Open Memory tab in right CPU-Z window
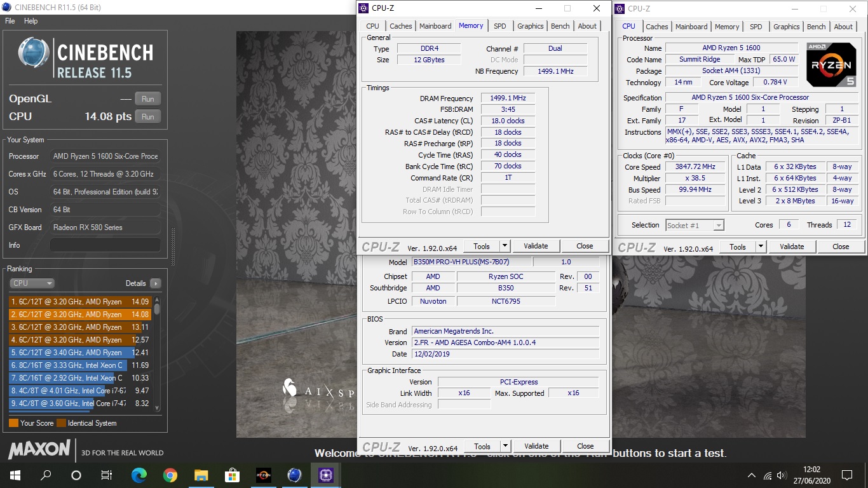 pyautogui.click(x=727, y=27)
